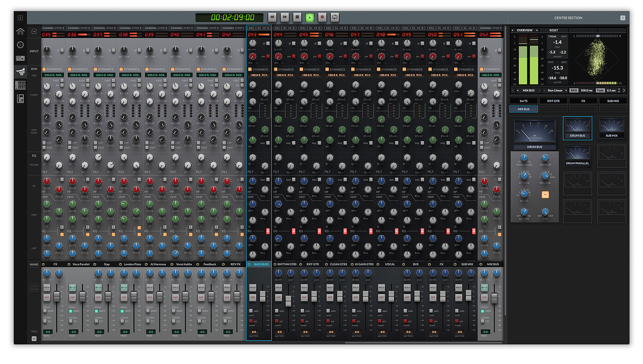Unsolo the Voca Parallel channel

(x=72, y=288)
